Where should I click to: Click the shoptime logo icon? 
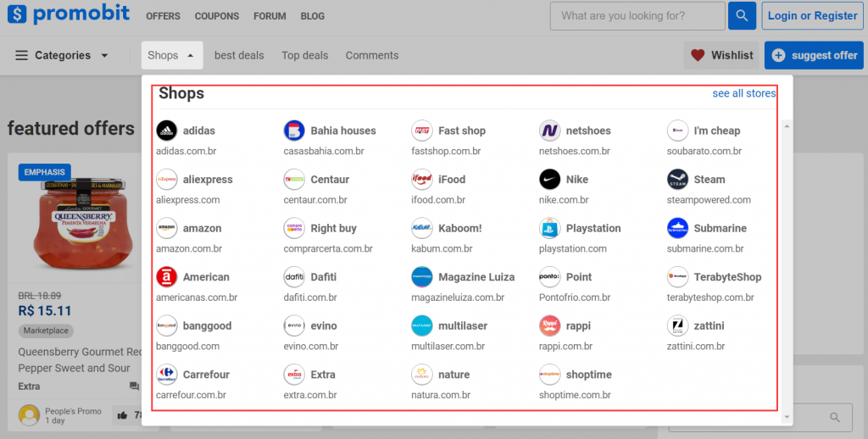[549, 375]
